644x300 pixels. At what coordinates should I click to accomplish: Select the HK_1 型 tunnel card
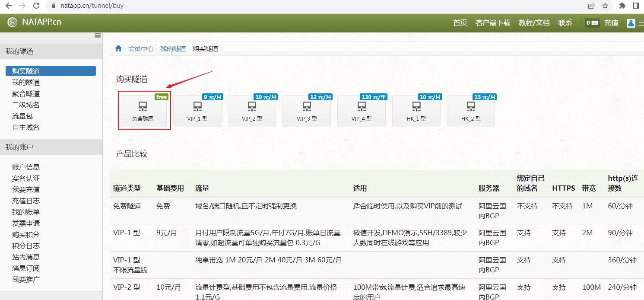coord(416,111)
